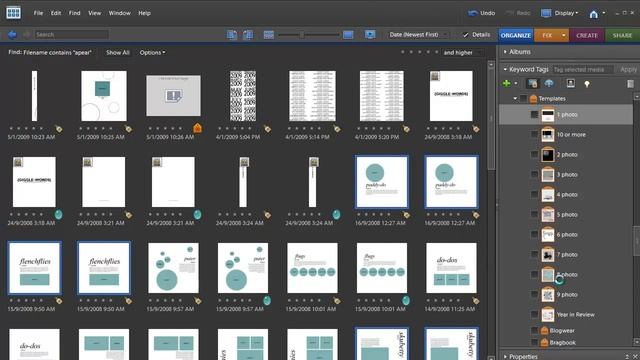Set rating filter to five stars
640x360 pixels.
[436, 52]
